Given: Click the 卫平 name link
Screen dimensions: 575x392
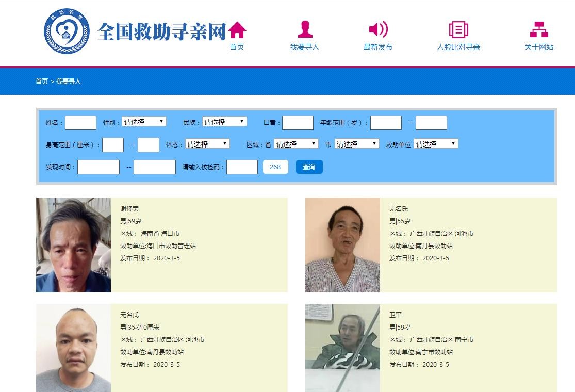Looking at the screenshot, I should (x=396, y=315).
